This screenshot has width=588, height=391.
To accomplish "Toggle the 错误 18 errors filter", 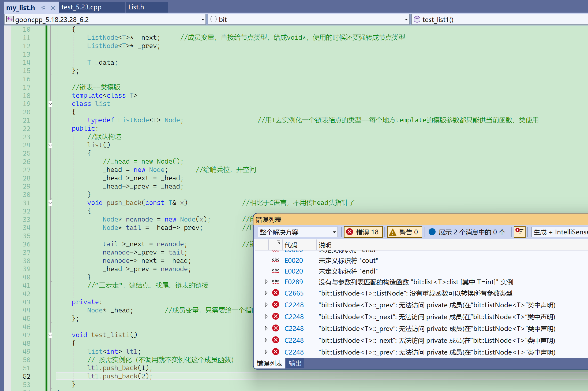I will (x=363, y=232).
